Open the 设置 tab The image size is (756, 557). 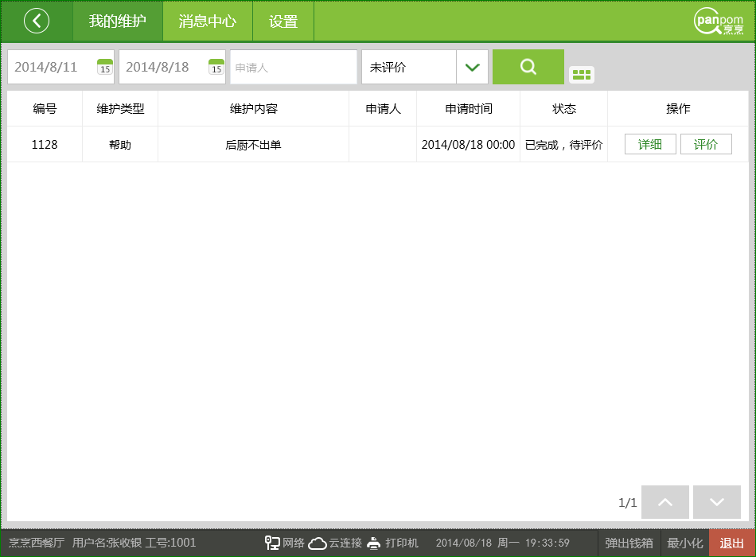coord(283,21)
